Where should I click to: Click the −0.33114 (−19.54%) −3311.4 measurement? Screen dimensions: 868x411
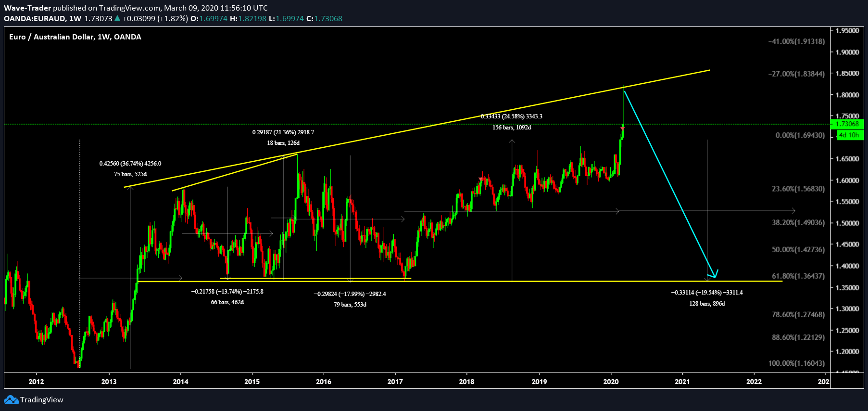(x=707, y=293)
